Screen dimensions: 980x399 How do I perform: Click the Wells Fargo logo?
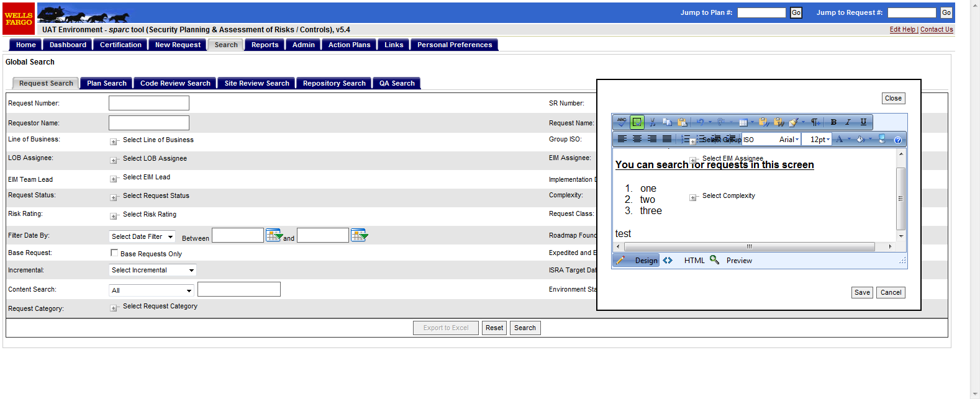point(19,19)
